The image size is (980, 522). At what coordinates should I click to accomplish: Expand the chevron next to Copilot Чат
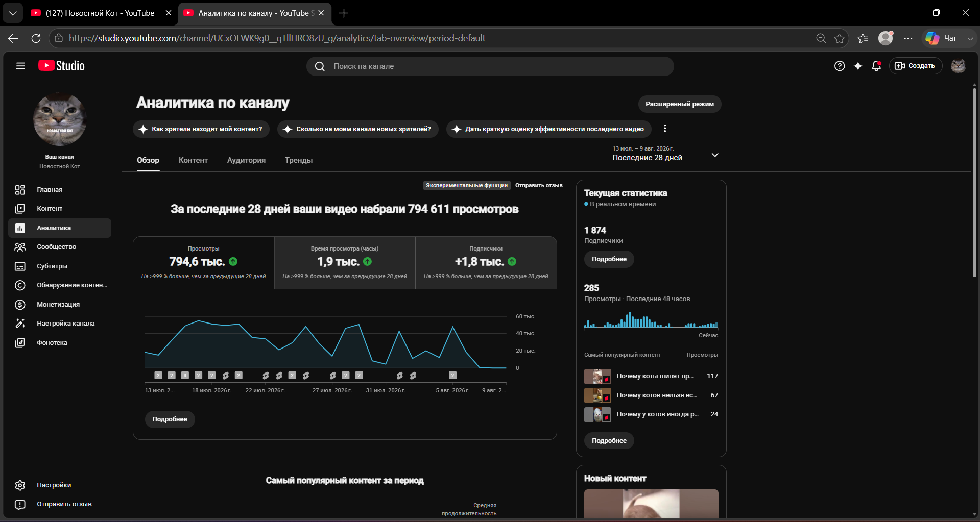tap(970, 38)
